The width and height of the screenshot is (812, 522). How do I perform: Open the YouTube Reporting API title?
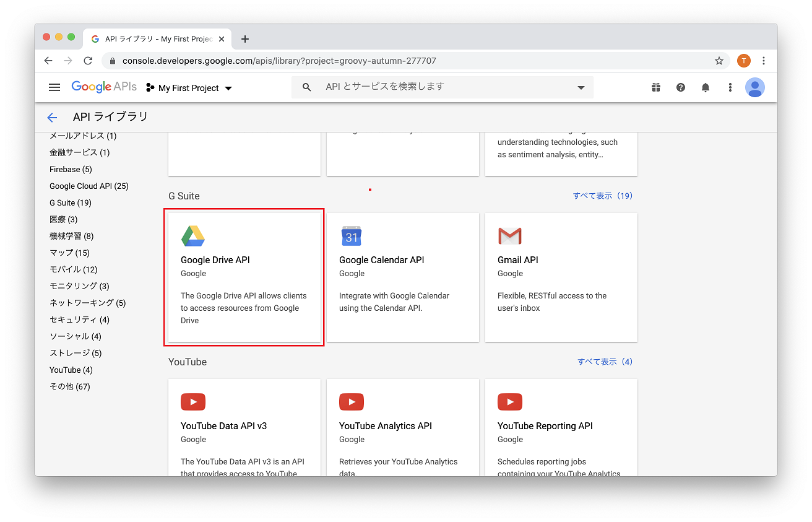545,426
